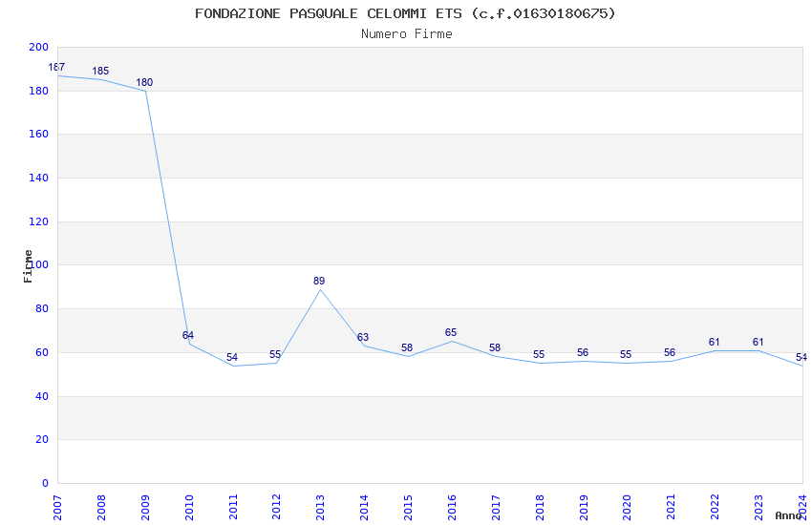
Task: Click x-axis year label 2008
Action: pos(101,508)
